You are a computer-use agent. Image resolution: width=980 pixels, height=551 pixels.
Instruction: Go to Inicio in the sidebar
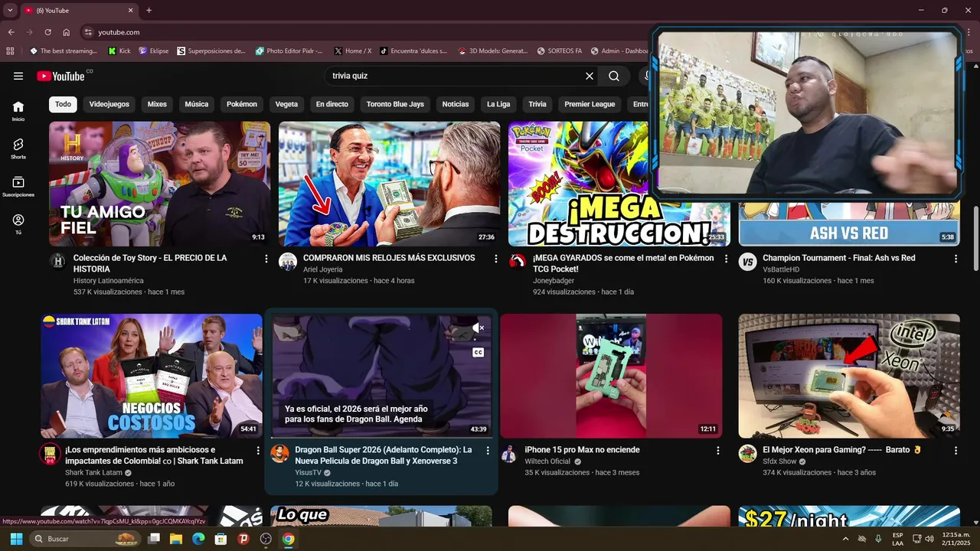[18, 111]
